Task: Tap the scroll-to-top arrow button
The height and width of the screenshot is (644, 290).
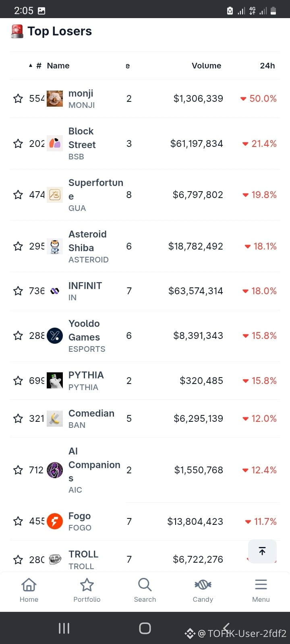Action: tap(262, 551)
